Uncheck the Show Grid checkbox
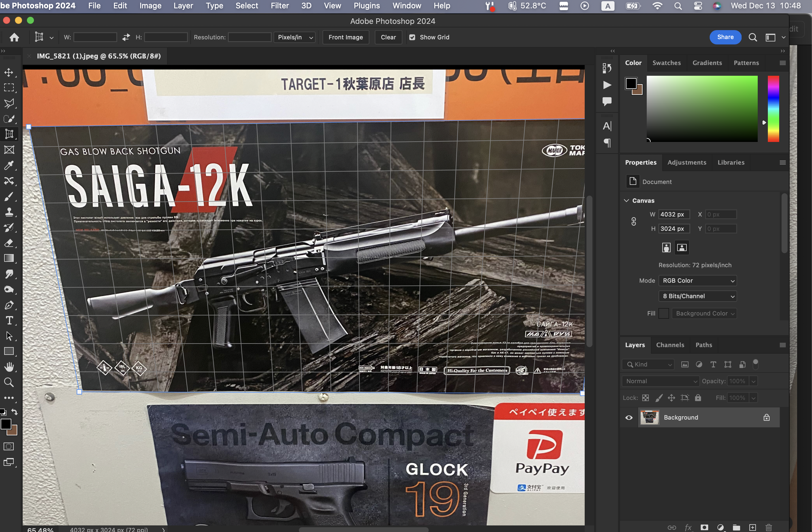Viewport: 812px width, 532px height. click(x=412, y=37)
